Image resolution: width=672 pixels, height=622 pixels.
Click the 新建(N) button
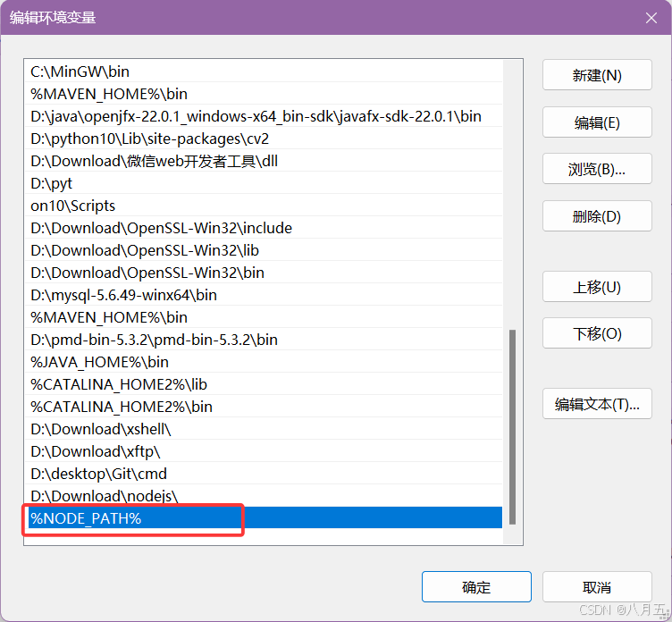click(x=597, y=75)
